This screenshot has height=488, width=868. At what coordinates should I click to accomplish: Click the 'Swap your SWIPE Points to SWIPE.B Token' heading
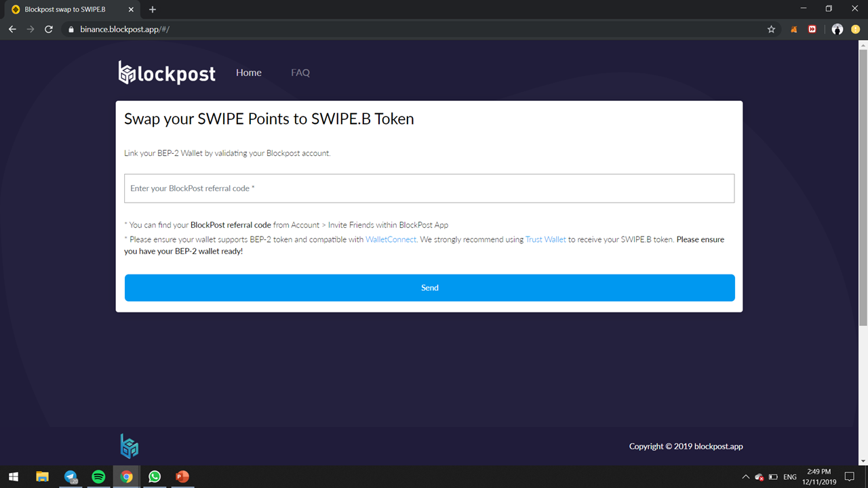click(x=269, y=119)
